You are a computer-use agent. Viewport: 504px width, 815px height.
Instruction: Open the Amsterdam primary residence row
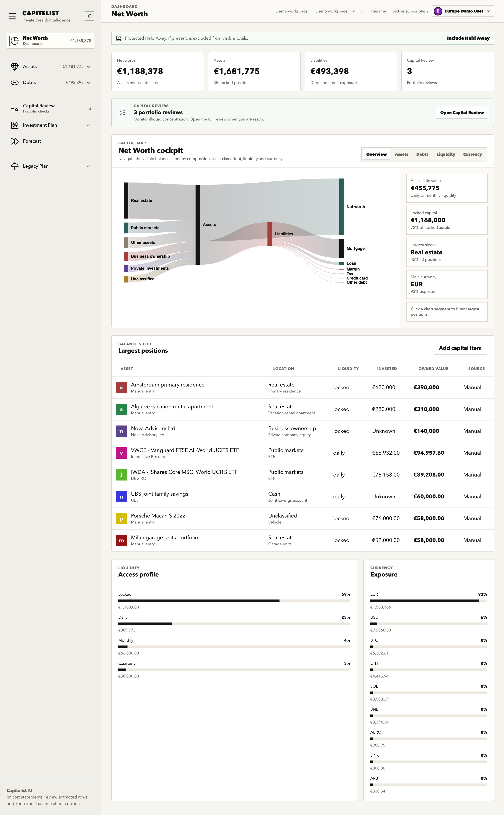click(x=302, y=387)
